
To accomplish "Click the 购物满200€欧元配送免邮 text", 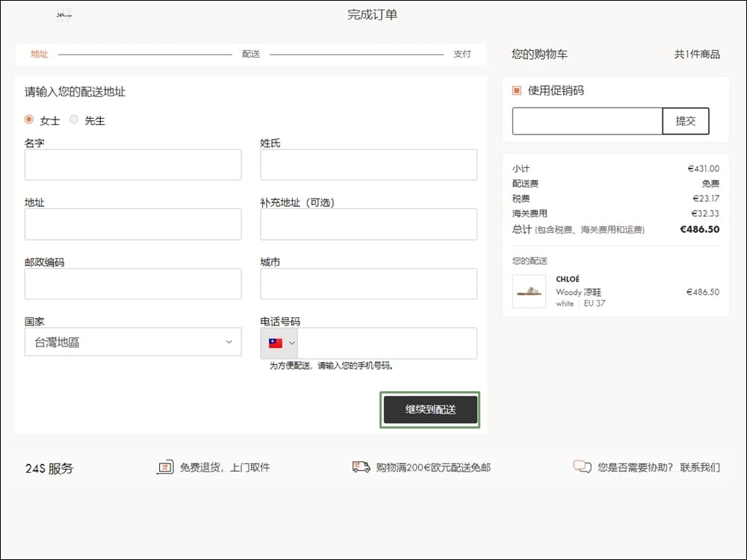I will tap(433, 467).
